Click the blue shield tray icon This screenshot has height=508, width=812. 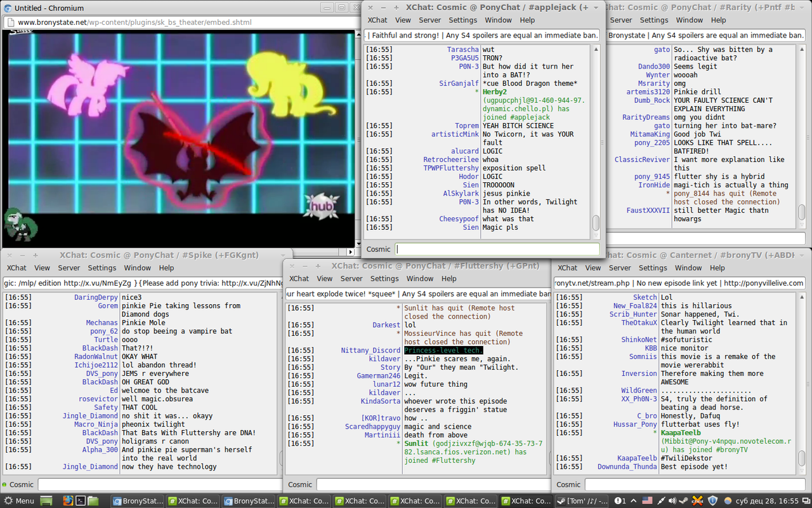click(712, 500)
